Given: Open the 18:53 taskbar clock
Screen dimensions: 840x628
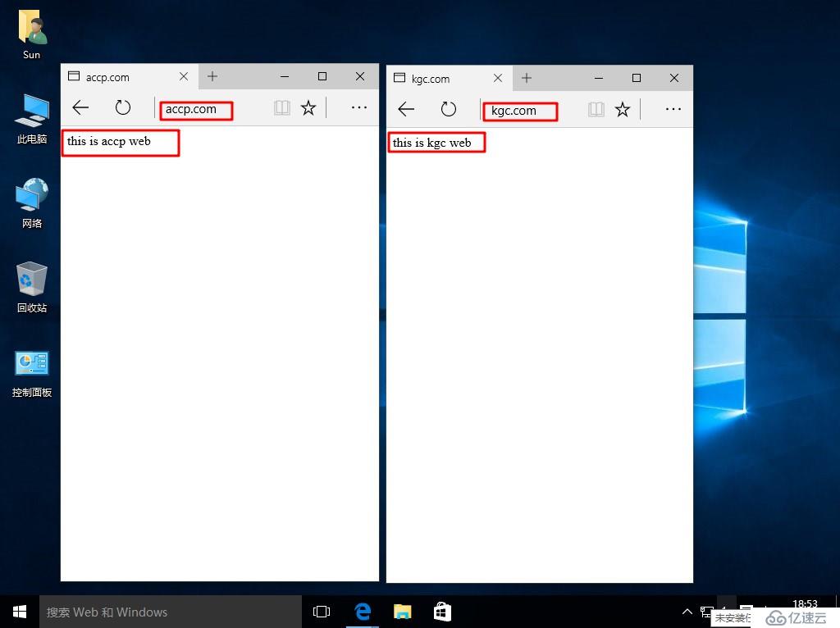Looking at the screenshot, I should 805,604.
